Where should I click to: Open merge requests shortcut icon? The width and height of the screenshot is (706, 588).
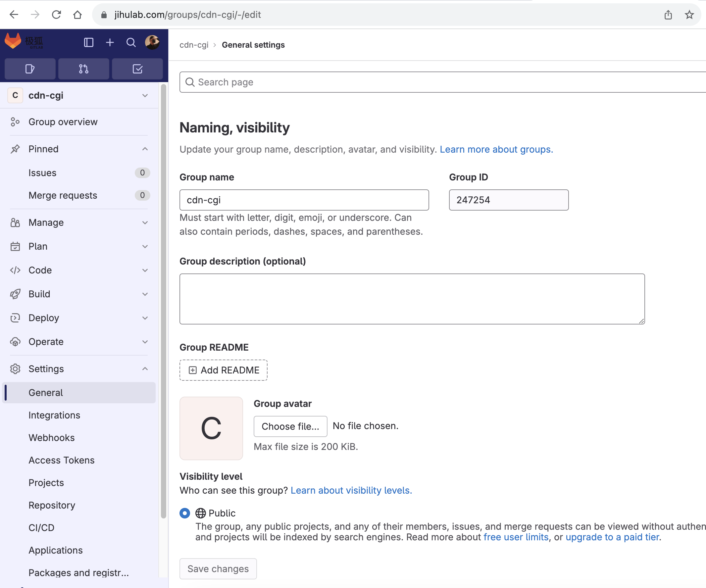coord(84,69)
